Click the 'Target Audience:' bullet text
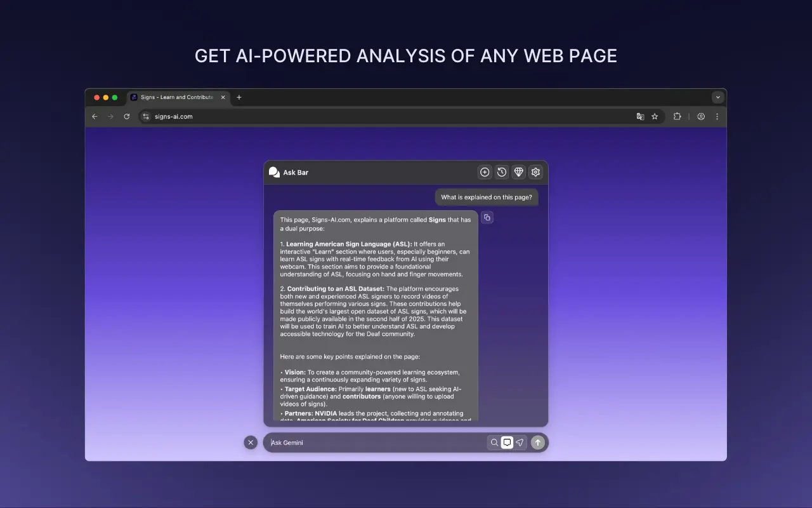812x508 pixels. click(310, 389)
